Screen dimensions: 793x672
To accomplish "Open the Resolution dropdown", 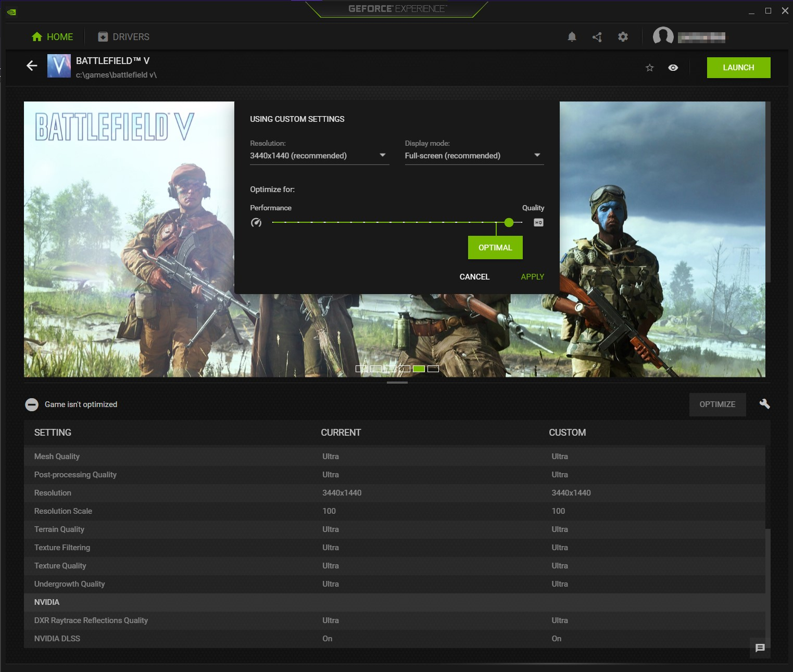I will pyautogui.click(x=319, y=156).
